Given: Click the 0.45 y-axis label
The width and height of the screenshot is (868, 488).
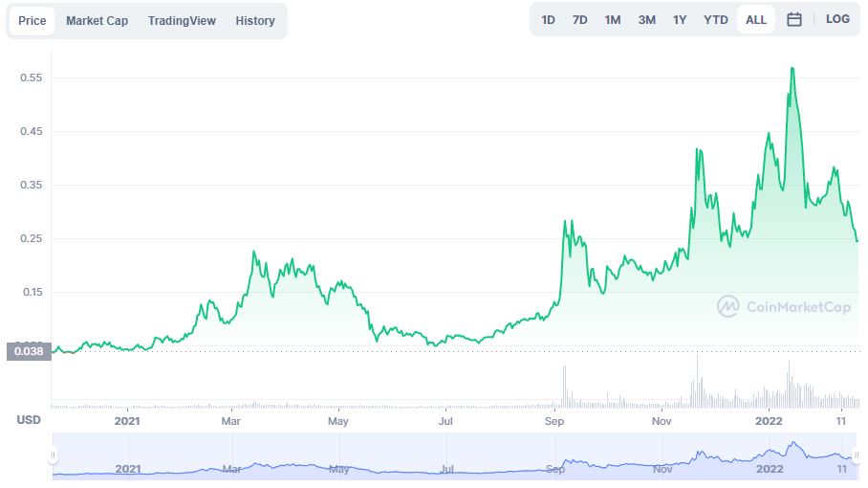Looking at the screenshot, I should click(31, 131).
